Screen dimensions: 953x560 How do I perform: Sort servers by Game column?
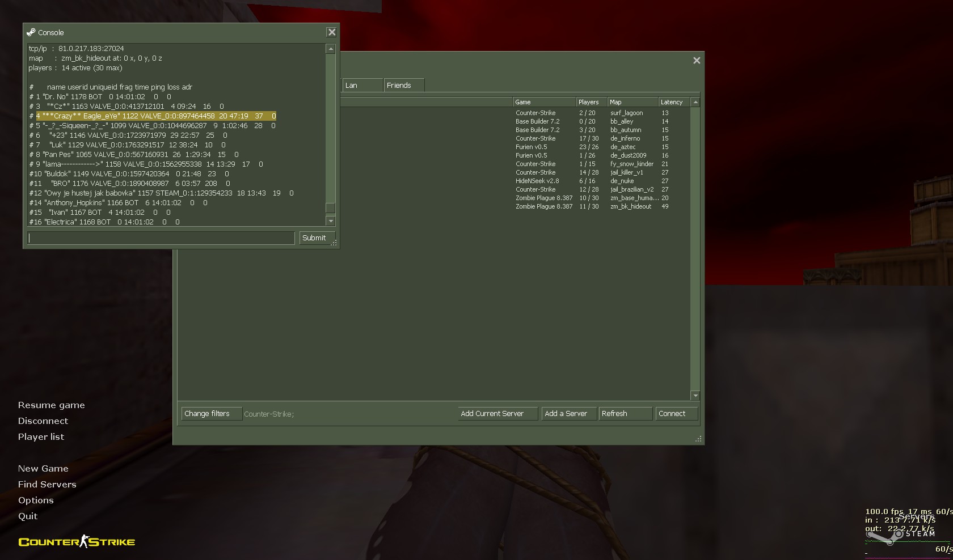tap(544, 102)
